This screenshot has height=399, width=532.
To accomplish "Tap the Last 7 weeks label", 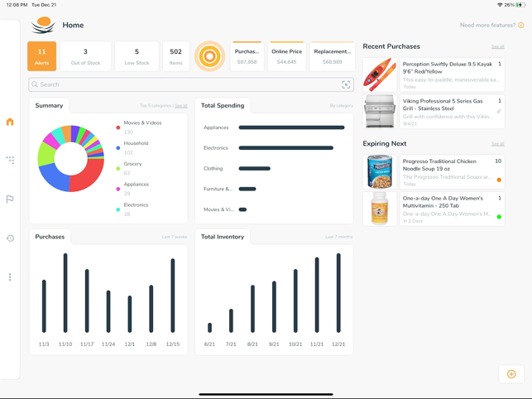I will (x=175, y=237).
